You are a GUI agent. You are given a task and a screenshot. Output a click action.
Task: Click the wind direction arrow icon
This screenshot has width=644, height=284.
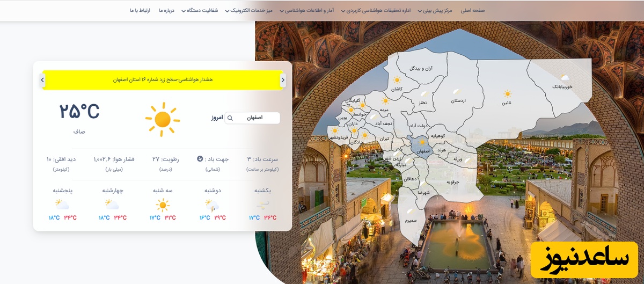200,159
